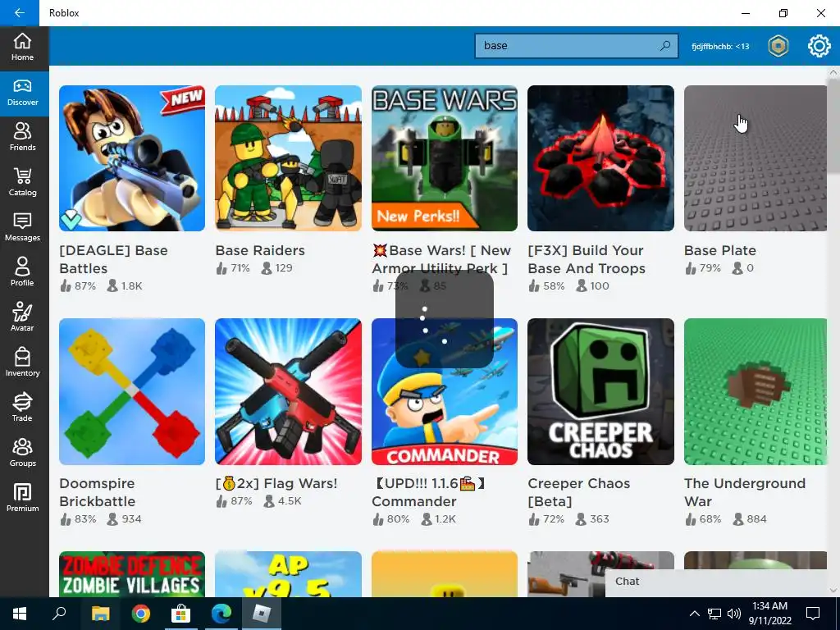Open the Base Plate game thumbnail

(756, 158)
